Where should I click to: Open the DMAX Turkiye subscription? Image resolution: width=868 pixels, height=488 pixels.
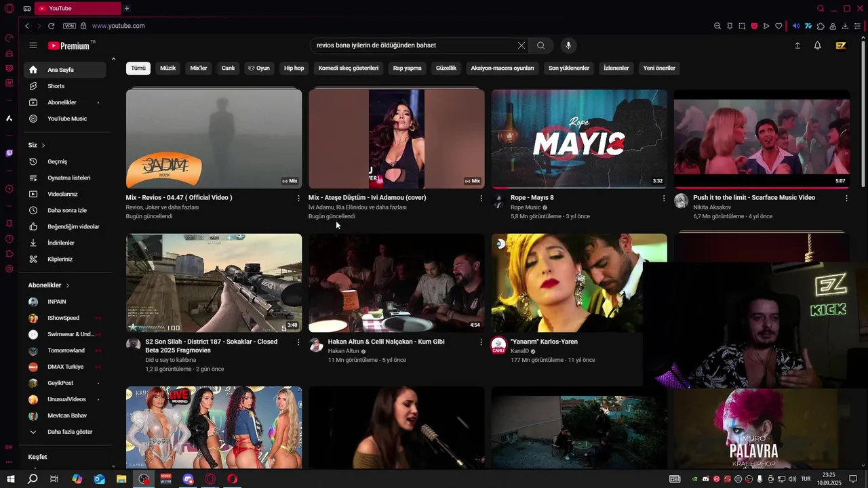65,367
